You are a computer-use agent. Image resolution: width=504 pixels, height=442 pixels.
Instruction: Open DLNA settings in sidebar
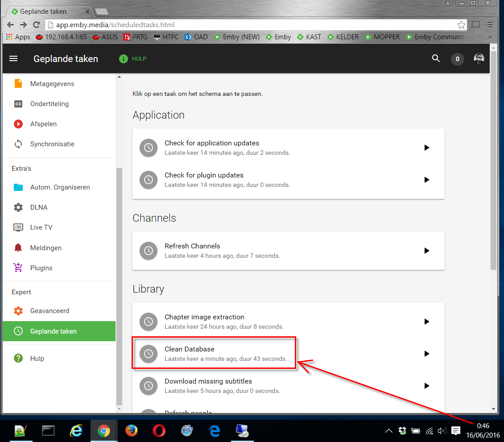[59, 207]
